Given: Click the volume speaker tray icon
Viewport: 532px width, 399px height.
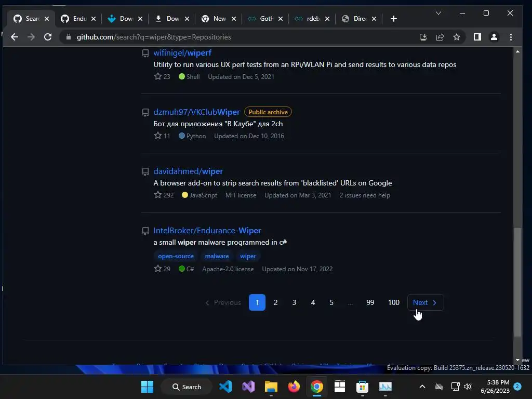Looking at the screenshot, I should 468,387.
